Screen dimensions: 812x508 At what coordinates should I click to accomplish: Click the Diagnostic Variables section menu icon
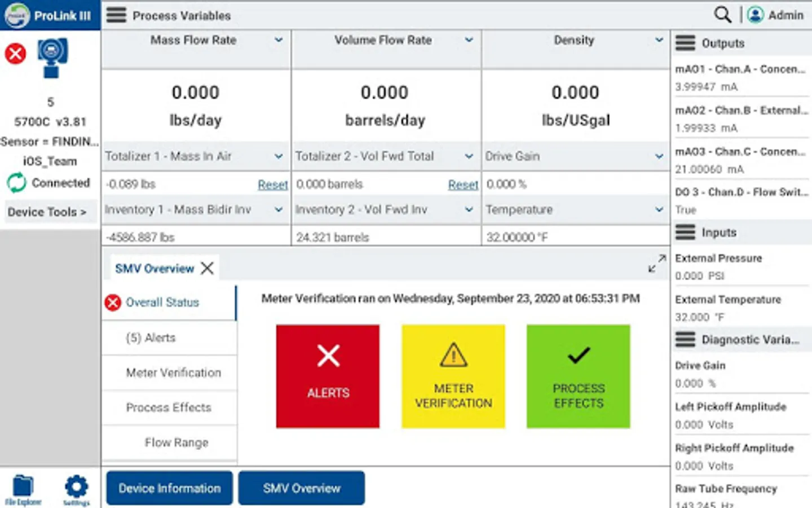point(685,339)
